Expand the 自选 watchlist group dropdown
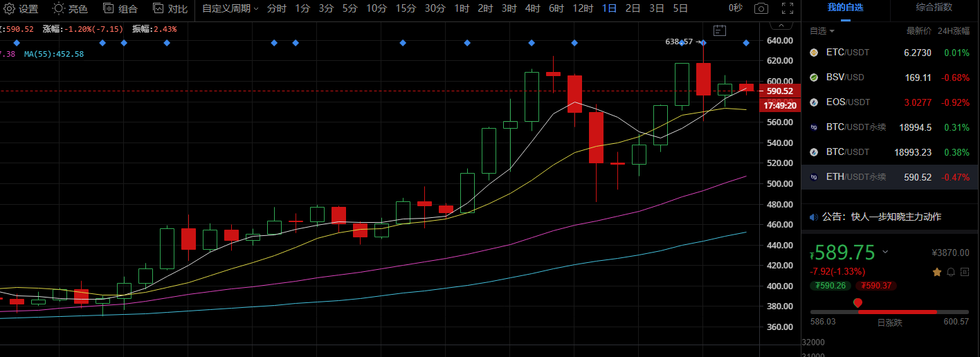 point(822,31)
